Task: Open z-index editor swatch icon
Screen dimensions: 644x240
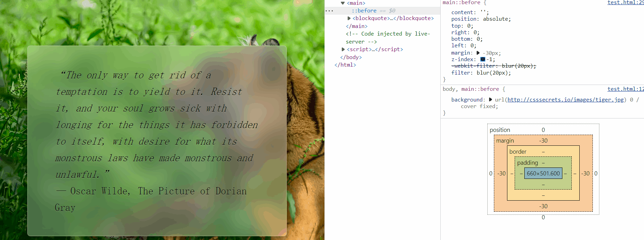Action: tap(483, 59)
